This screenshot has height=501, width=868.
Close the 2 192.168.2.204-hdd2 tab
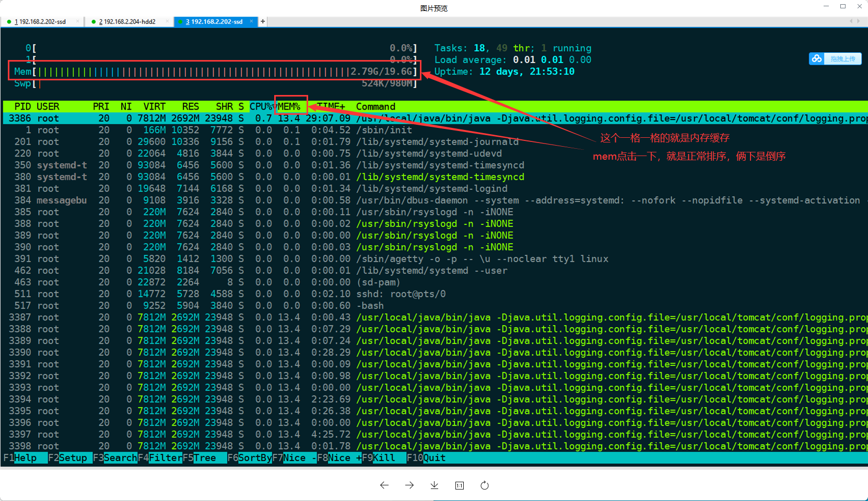click(x=167, y=21)
